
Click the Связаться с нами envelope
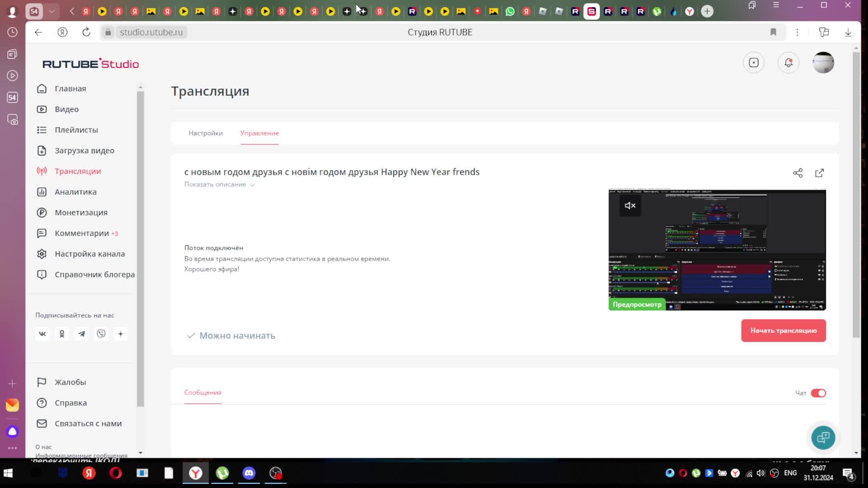(42, 424)
